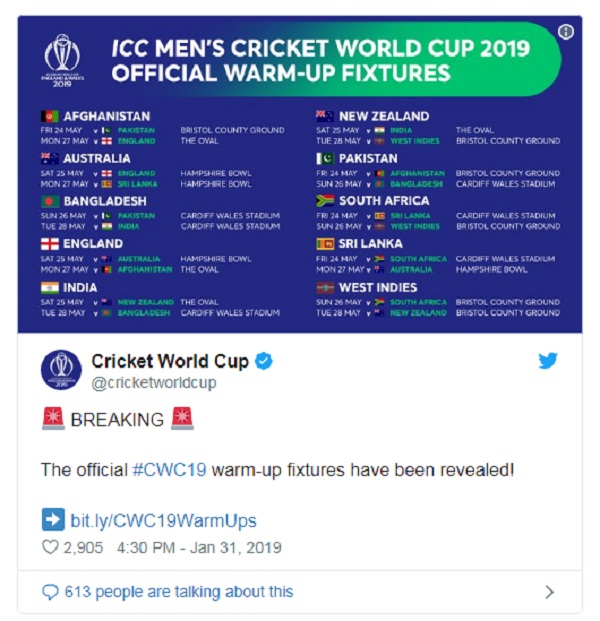Click the heart like icon
This screenshot has width=600, height=621.
[50, 547]
